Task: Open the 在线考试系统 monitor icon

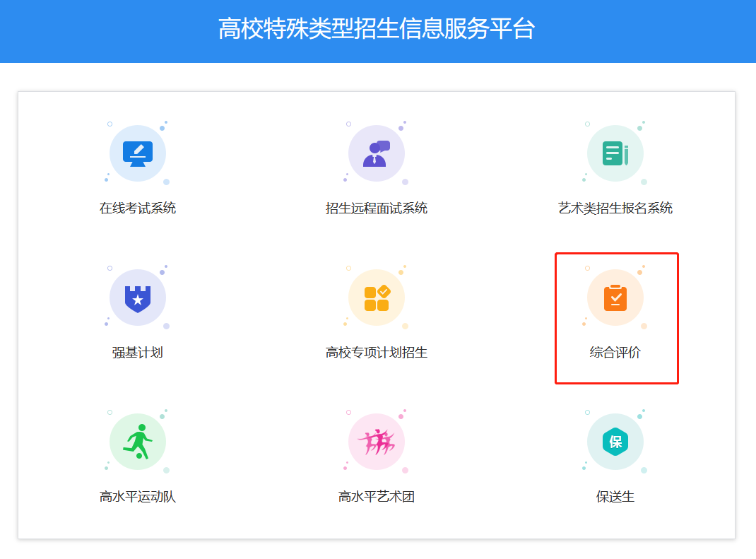Action: (x=137, y=153)
